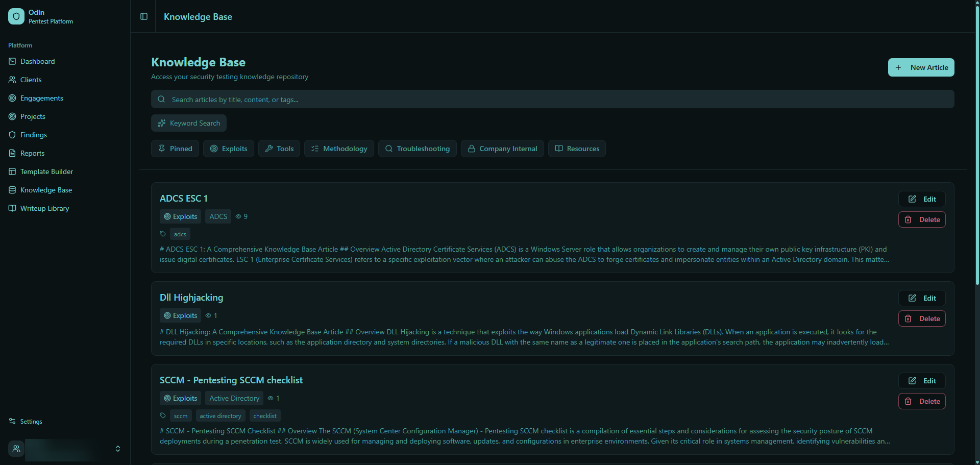The height and width of the screenshot is (465, 980).
Task: Toggle the Troubleshooting category filter
Action: tap(417, 149)
